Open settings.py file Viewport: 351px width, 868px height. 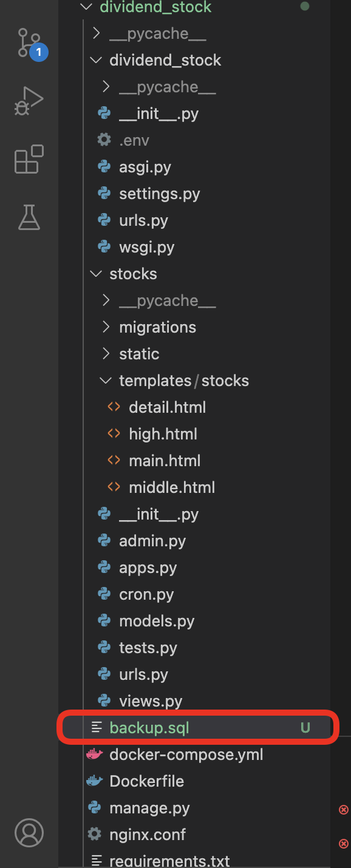point(159,194)
